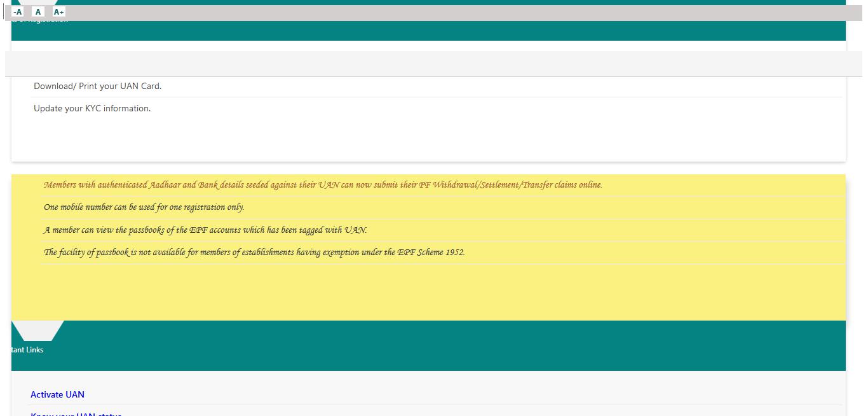Click Download/ Print your UAN Card entry
This screenshot has height=416, width=868.
pyautogui.click(x=97, y=86)
